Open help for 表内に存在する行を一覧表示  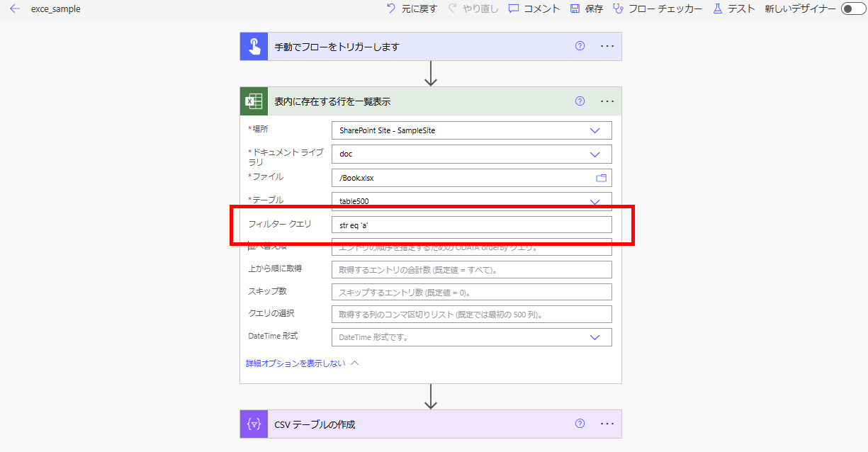580,101
